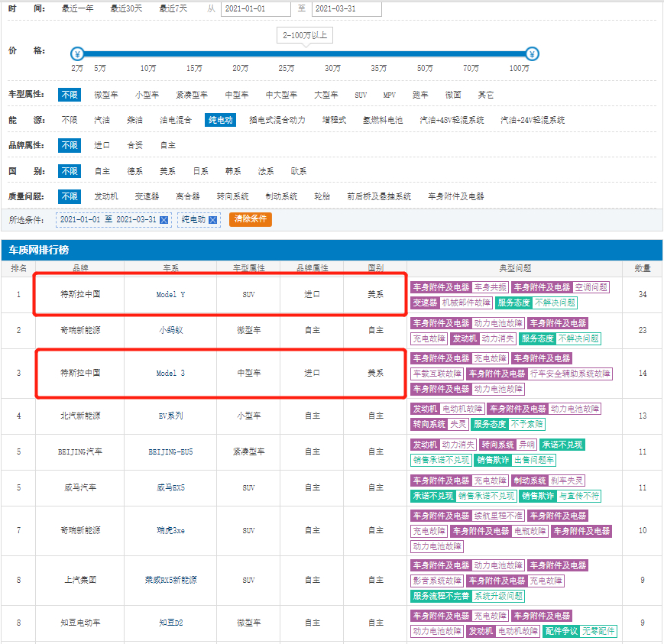
Task: Select 小型车 vehicle type
Action: click(x=147, y=95)
